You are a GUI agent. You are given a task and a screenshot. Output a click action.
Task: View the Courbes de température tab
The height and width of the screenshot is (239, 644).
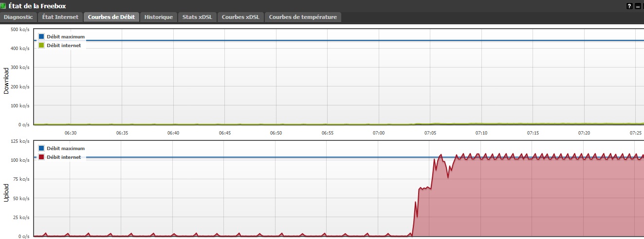(x=303, y=17)
